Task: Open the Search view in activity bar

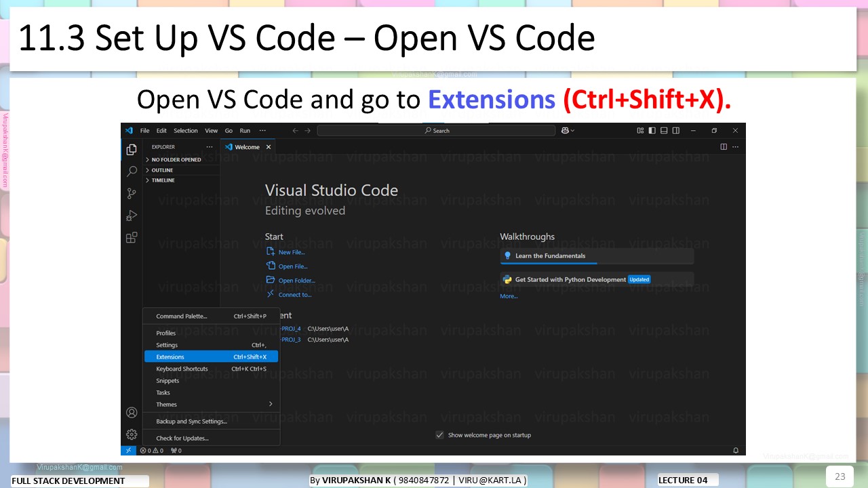Action: (132, 171)
